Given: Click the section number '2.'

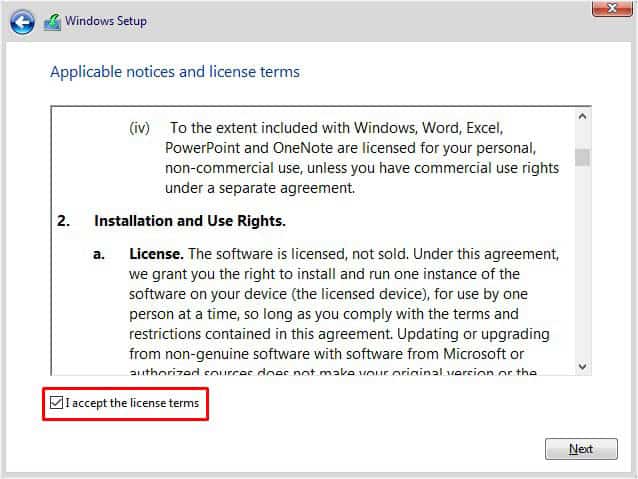Looking at the screenshot, I should 63,221.
